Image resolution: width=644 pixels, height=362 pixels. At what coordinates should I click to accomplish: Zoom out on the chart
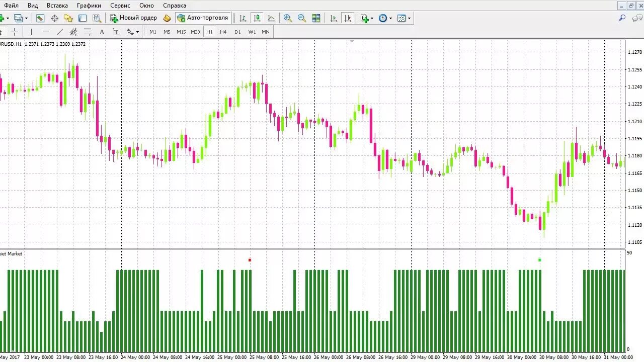pyautogui.click(x=302, y=18)
